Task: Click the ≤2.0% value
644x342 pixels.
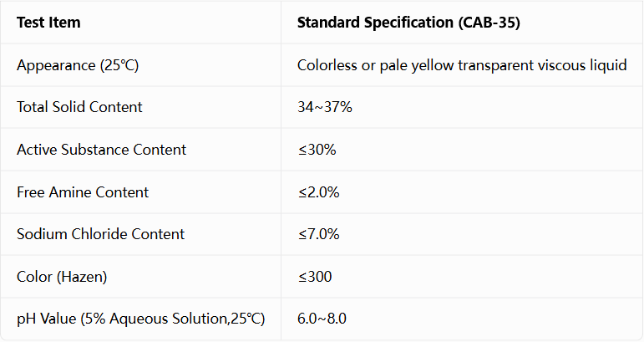Action: click(x=318, y=192)
